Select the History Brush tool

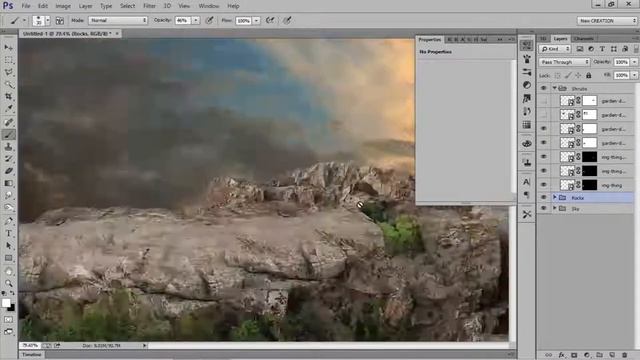point(9,159)
